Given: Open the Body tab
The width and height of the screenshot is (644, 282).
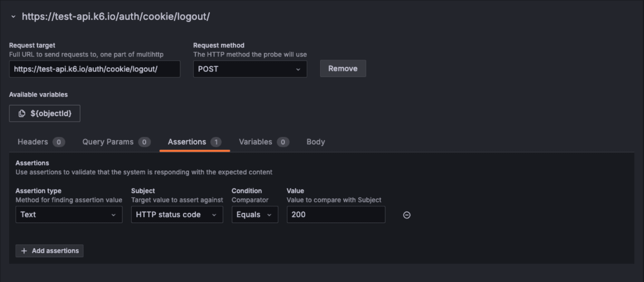Looking at the screenshot, I should pos(315,142).
